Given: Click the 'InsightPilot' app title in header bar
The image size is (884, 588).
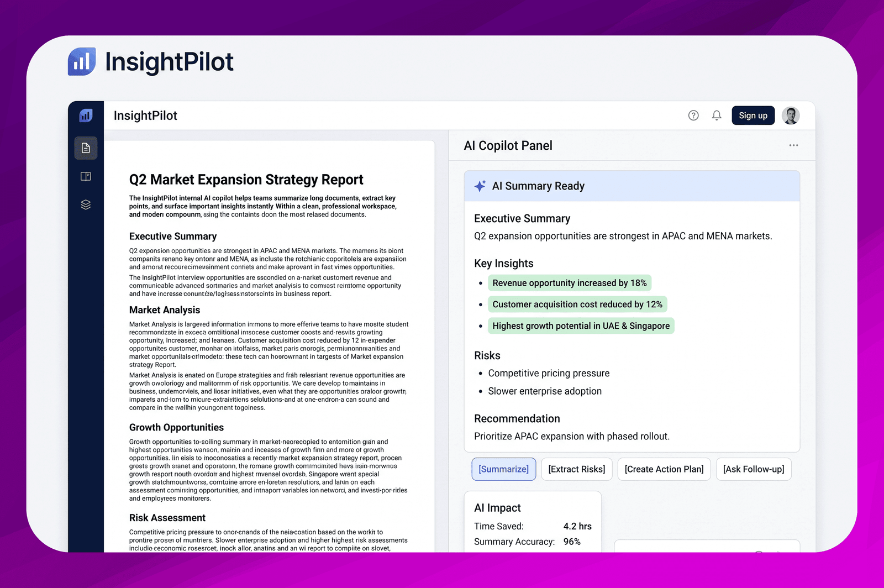Looking at the screenshot, I should [x=145, y=116].
